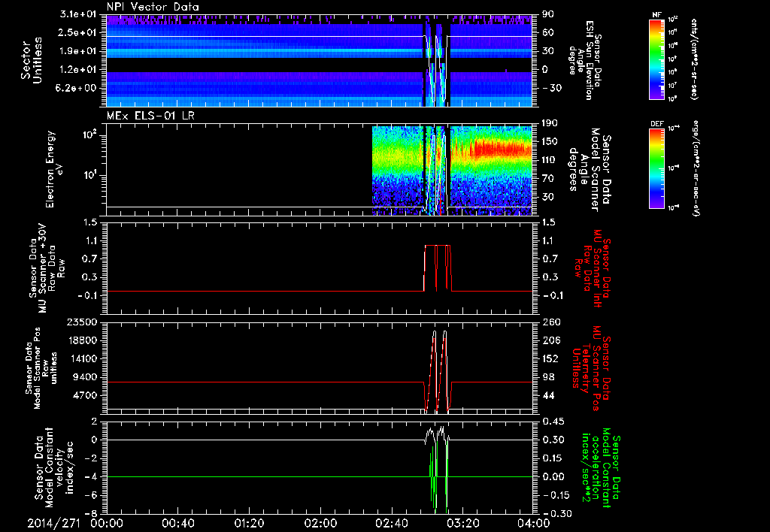Click the NPI Vector Data panel title

(x=153, y=7)
